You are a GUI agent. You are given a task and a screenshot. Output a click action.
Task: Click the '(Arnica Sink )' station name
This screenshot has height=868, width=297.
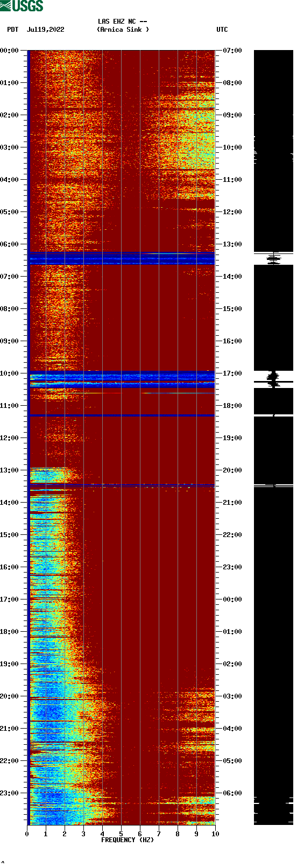[x=123, y=30]
